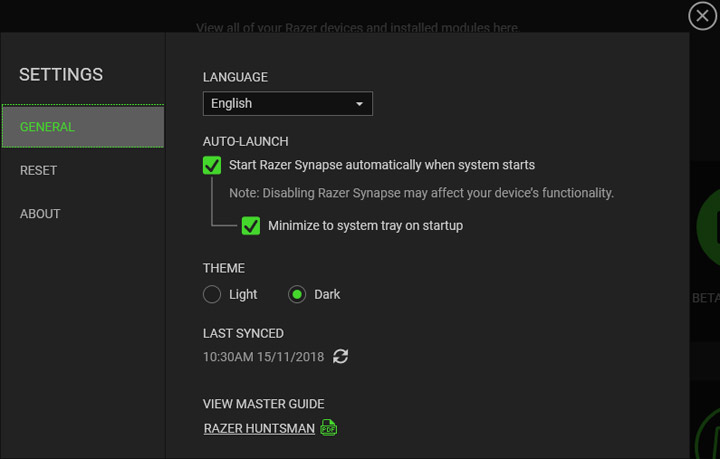Open the PDF icon next to Razer Huntsman
The width and height of the screenshot is (720, 459).
click(328, 428)
